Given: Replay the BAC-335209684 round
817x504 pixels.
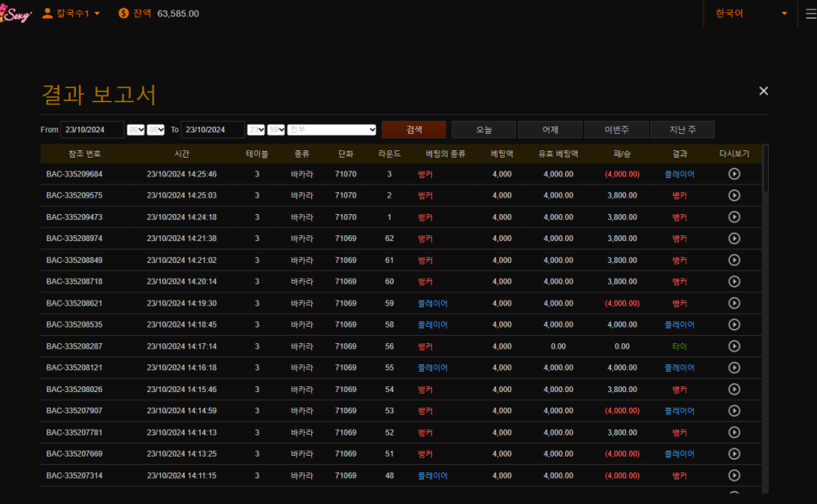Looking at the screenshot, I should coord(734,174).
